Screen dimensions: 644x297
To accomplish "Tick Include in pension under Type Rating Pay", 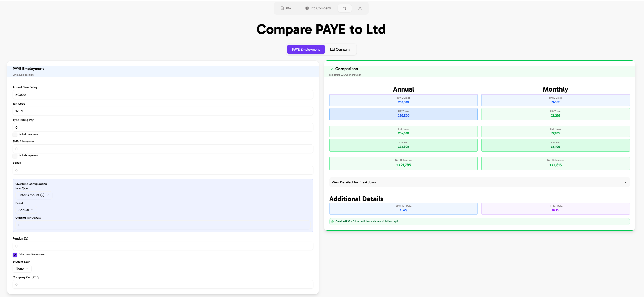I will coord(15,134).
